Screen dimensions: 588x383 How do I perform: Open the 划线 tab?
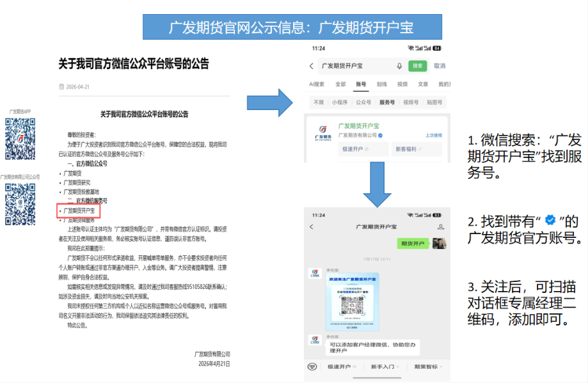click(382, 84)
